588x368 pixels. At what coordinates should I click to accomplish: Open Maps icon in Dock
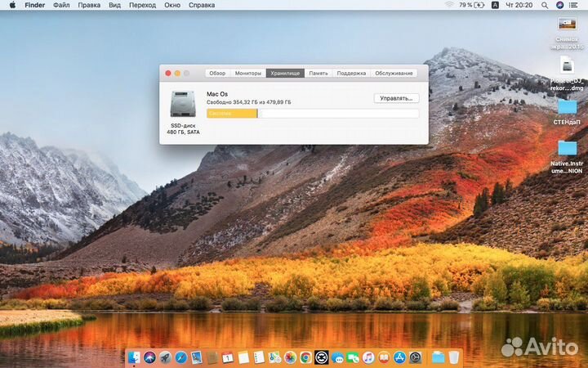pos(274,357)
